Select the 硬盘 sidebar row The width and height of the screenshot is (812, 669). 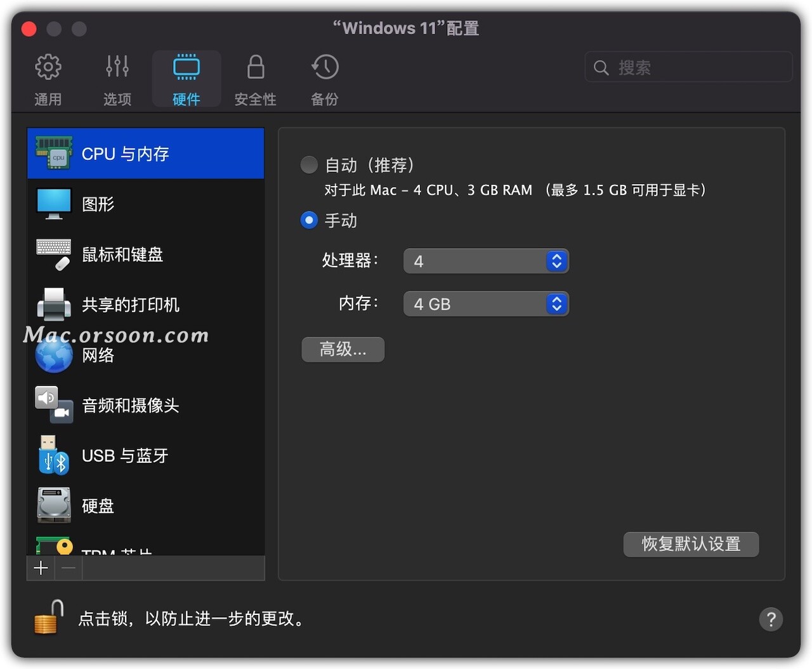(x=146, y=506)
